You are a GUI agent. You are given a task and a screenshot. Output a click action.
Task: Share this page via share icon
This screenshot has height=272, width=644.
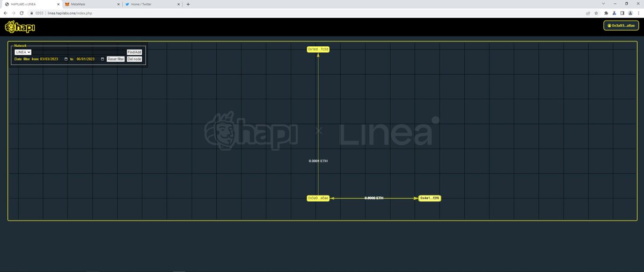[588, 13]
